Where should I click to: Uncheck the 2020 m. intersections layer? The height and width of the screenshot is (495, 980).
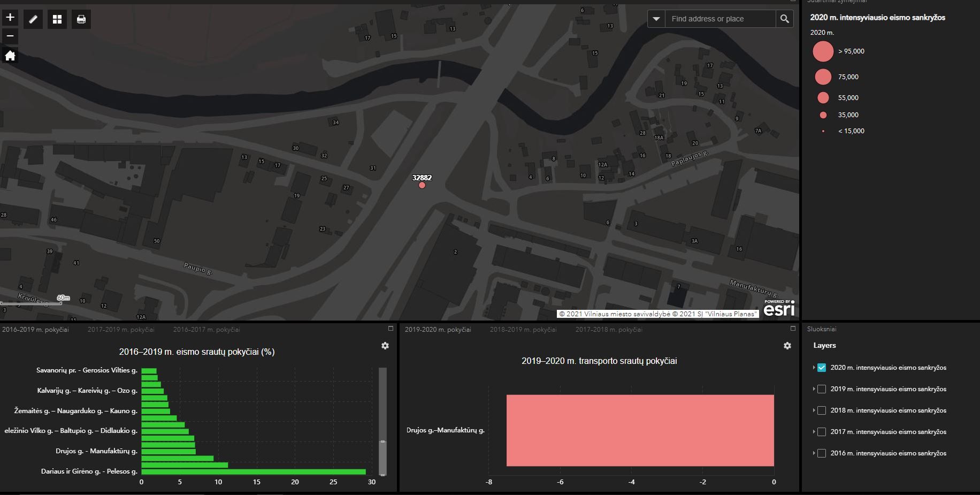pyautogui.click(x=822, y=368)
